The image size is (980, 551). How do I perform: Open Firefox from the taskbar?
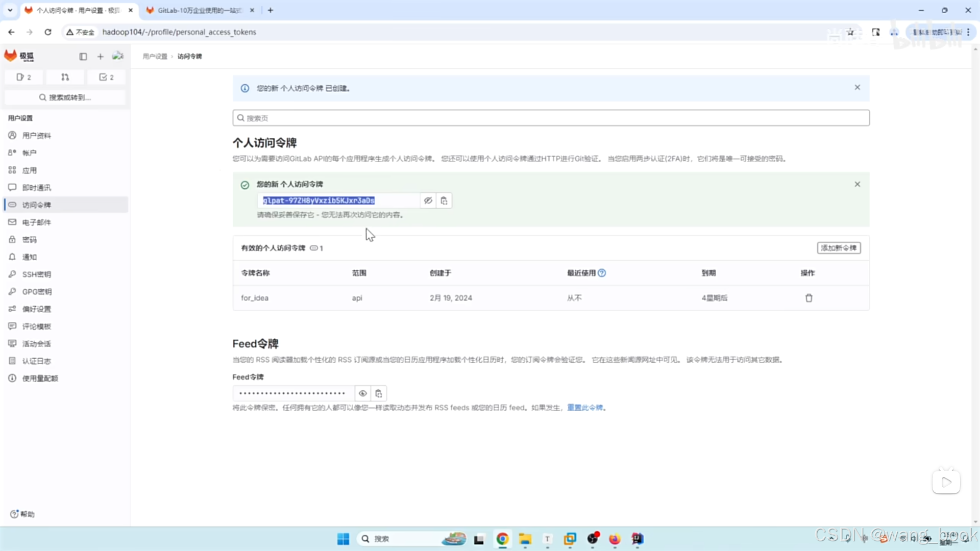coord(615,539)
